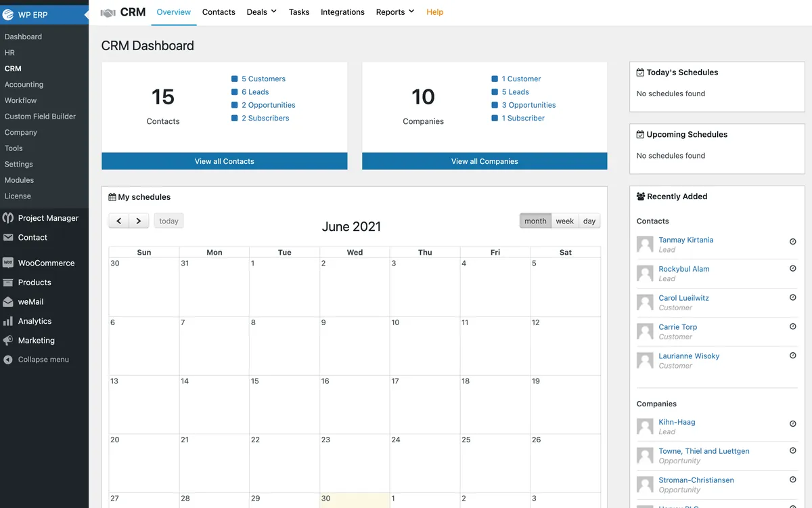Click clock icon beside Carrie Torp
This screenshot has width=812, height=508.
click(x=793, y=326)
